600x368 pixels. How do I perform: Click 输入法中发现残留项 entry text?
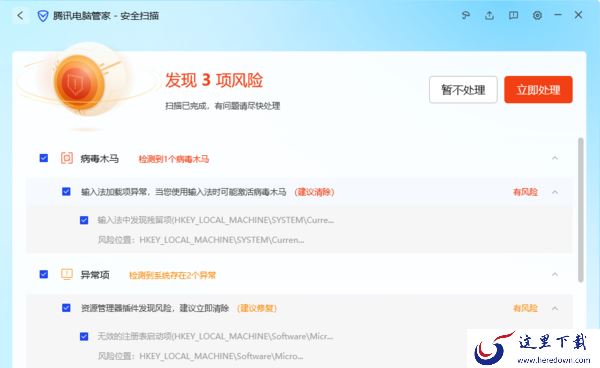tap(215, 220)
